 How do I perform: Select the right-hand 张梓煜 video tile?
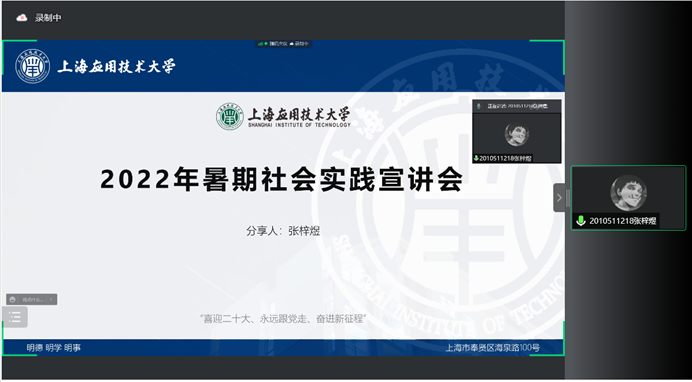[x=628, y=198]
